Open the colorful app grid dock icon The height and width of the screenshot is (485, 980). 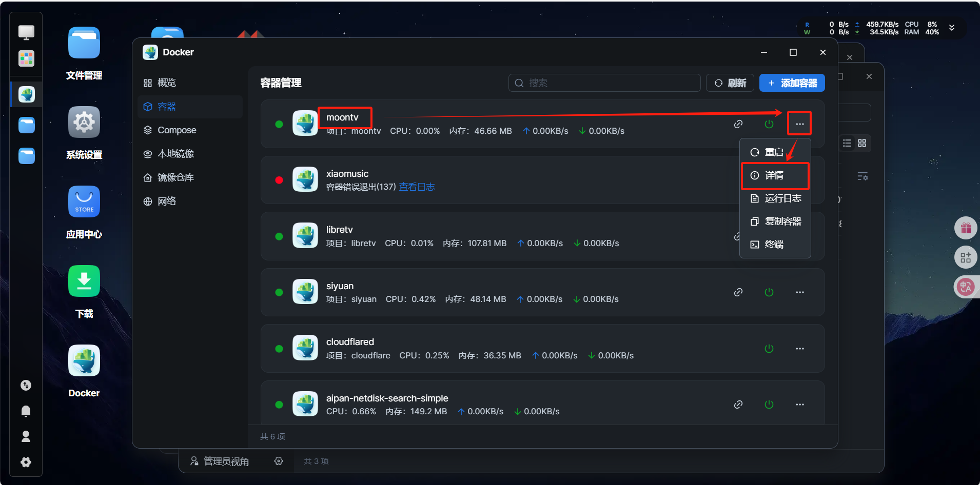[x=26, y=58]
